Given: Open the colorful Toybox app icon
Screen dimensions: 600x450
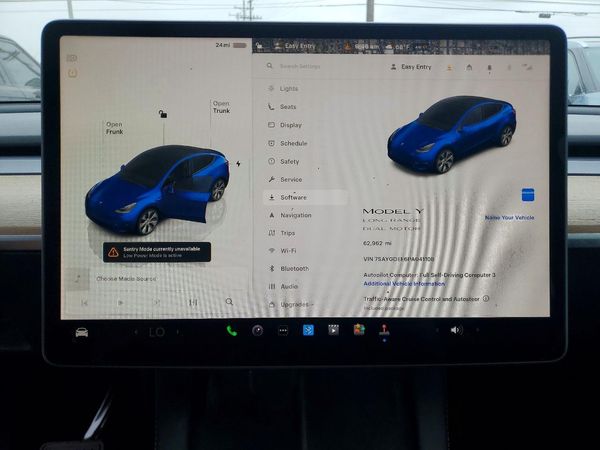Looking at the screenshot, I should (359, 329).
